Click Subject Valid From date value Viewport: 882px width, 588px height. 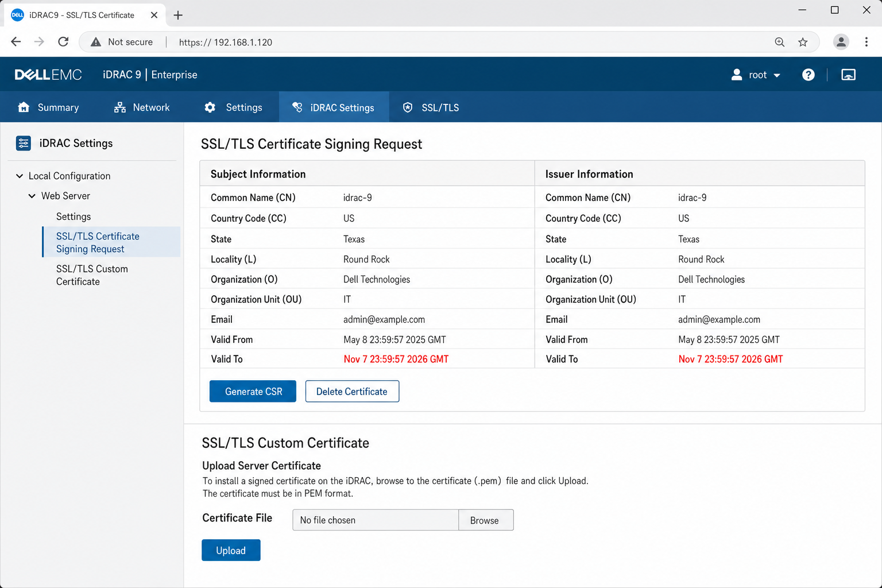pyautogui.click(x=394, y=339)
